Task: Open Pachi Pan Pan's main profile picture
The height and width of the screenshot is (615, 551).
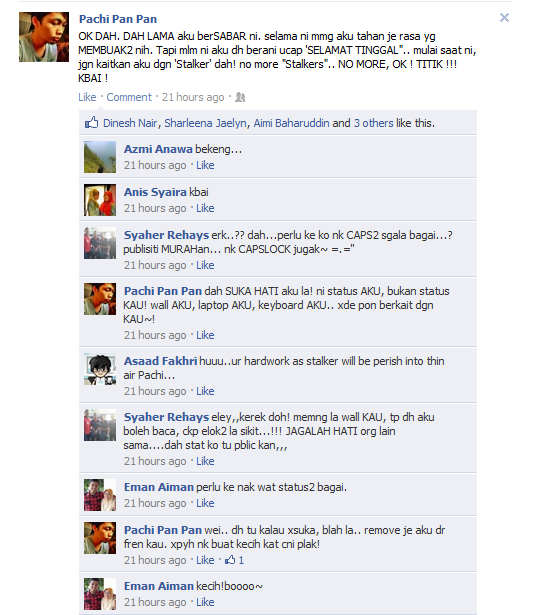Action: (44, 37)
